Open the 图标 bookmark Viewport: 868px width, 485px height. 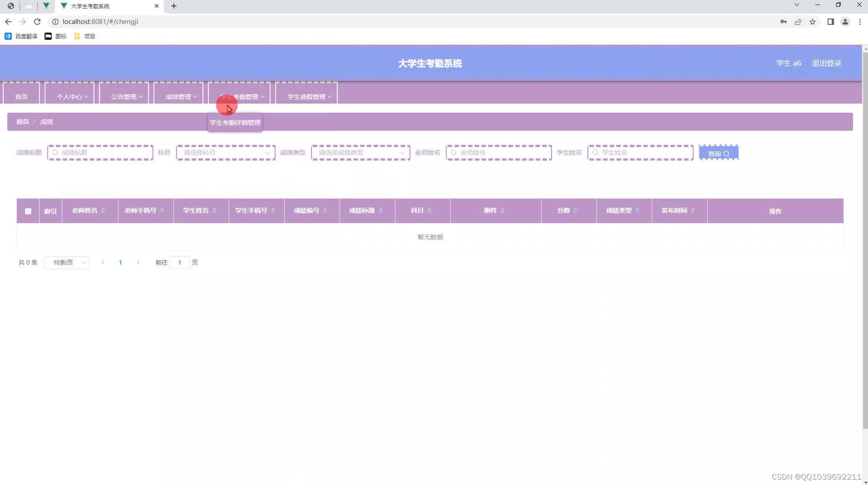tap(55, 36)
